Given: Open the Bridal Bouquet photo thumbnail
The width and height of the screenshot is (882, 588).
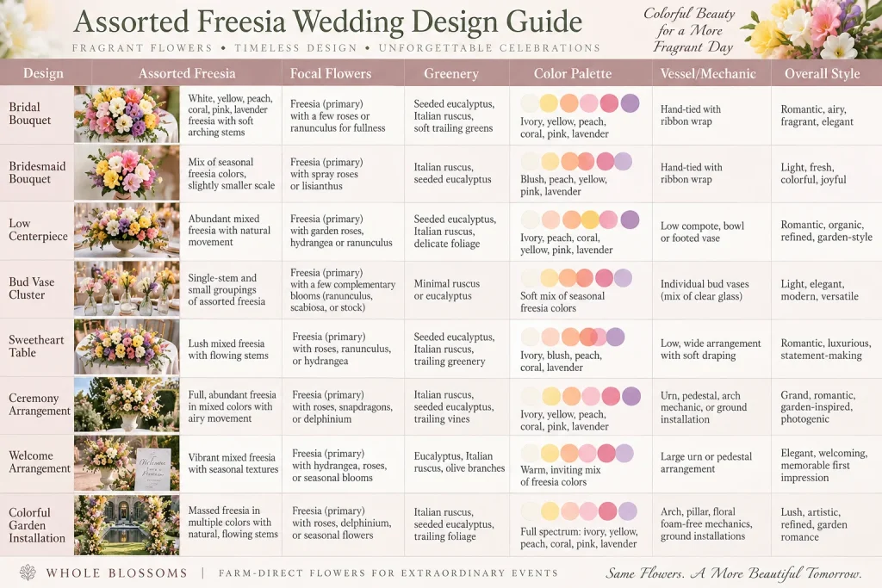Looking at the screenshot, I should click(x=127, y=115).
